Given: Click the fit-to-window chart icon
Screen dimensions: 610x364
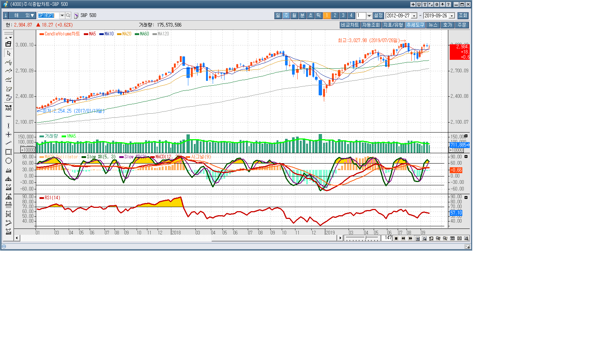Looking at the screenshot, I should pyautogui.click(x=452, y=238).
